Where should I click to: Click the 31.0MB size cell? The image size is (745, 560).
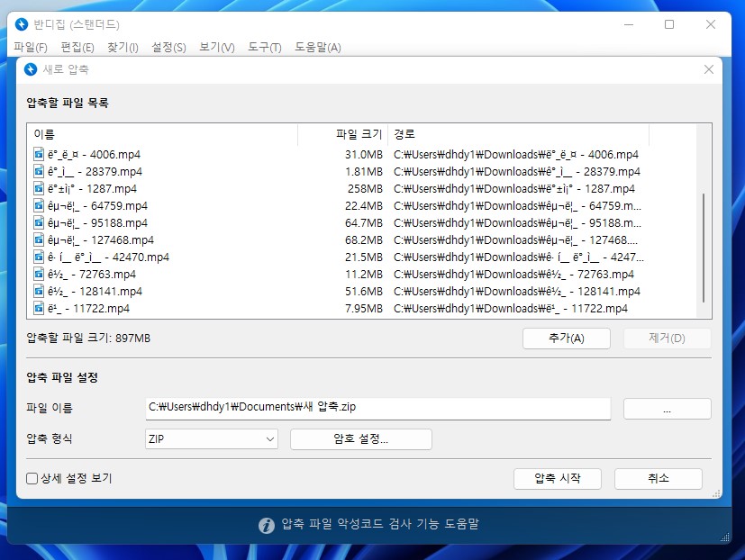(x=363, y=154)
